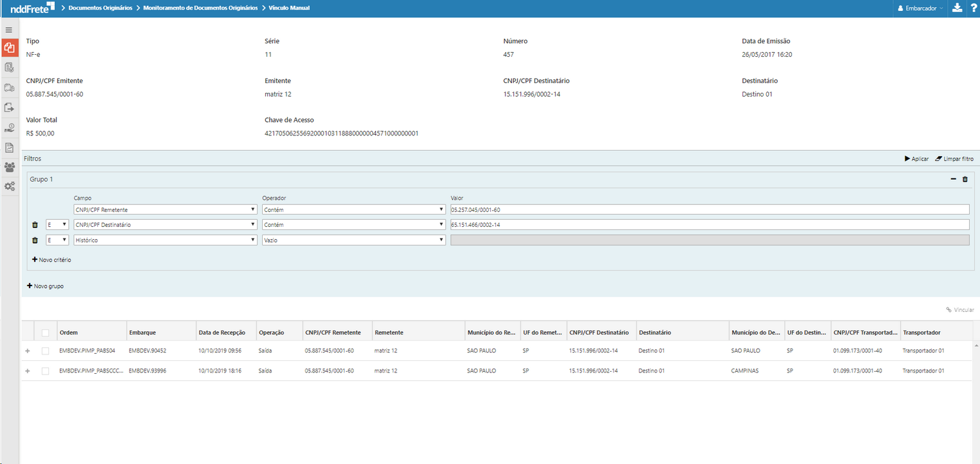980x464 pixels.
Task: Open the Vazio operator dropdown
Action: [353, 240]
